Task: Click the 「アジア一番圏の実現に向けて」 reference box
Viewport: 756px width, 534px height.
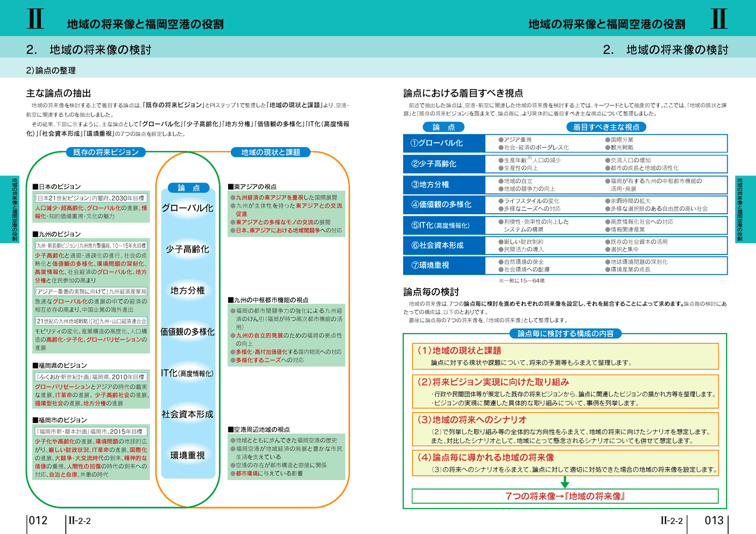Action: (x=91, y=291)
